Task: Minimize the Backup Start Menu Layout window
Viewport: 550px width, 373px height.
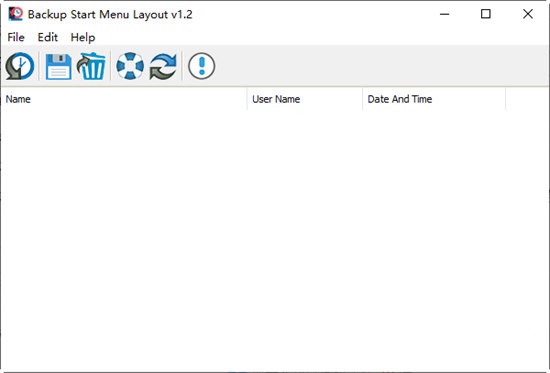Action: 445,14
